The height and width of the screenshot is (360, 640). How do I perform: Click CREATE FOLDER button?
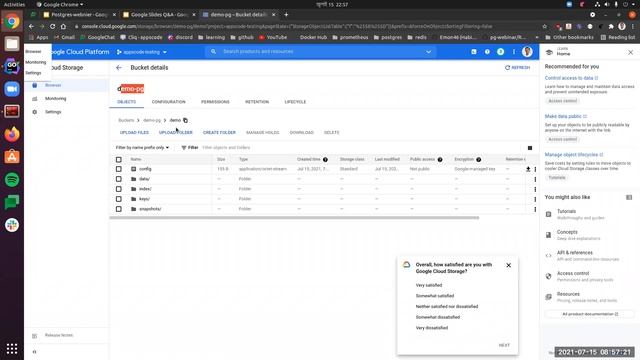click(x=219, y=133)
